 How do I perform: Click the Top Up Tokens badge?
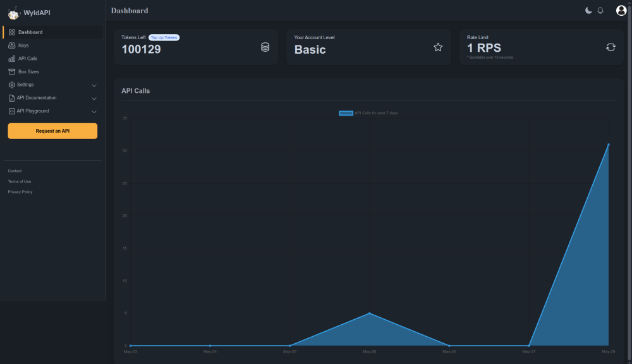pyautogui.click(x=164, y=37)
